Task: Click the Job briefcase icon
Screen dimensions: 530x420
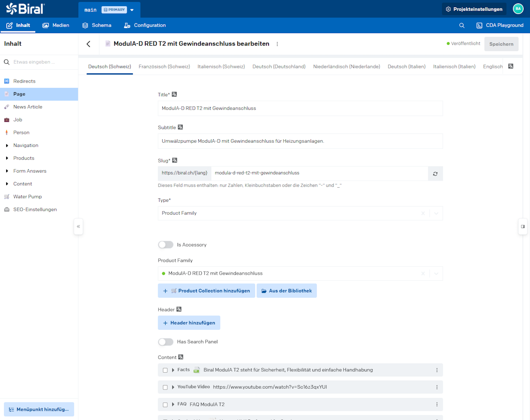Action: tap(7, 120)
